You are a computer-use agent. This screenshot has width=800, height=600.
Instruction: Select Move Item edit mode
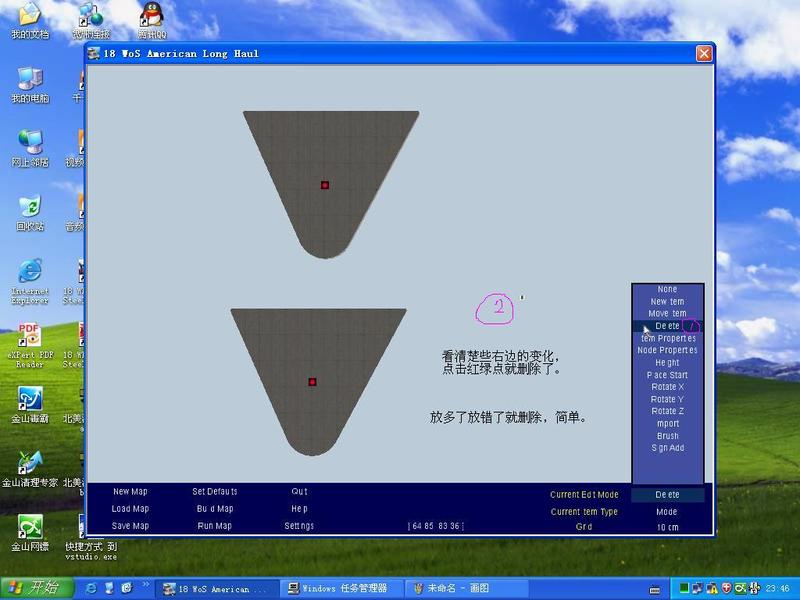(x=667, y=314)
